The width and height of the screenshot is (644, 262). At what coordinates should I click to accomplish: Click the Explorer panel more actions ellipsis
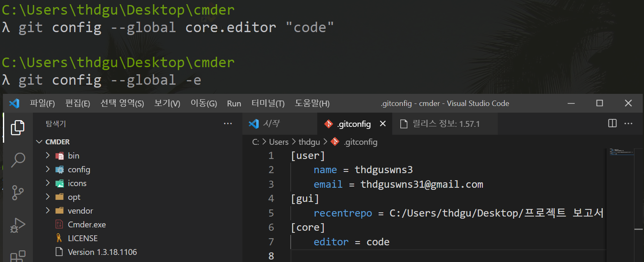click(228, 124)
